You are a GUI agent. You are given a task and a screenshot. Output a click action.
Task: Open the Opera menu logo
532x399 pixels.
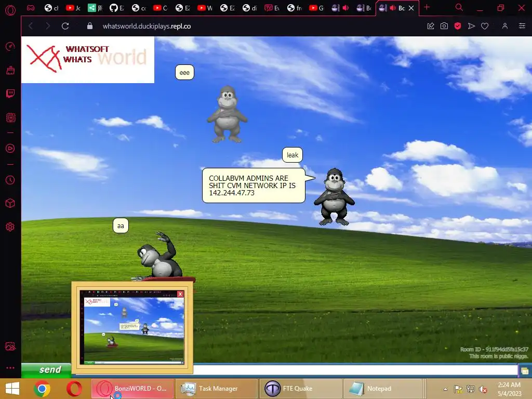coord(10,10)
